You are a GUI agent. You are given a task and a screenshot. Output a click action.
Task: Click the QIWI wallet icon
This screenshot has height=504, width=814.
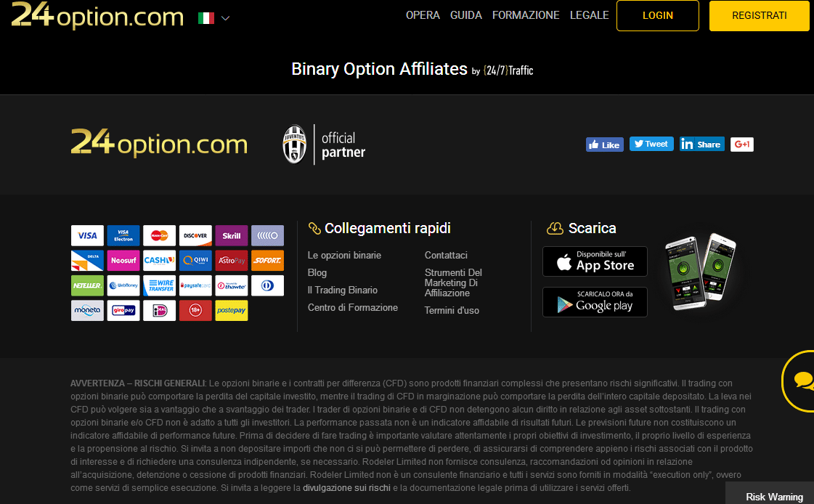pos(196,261)
